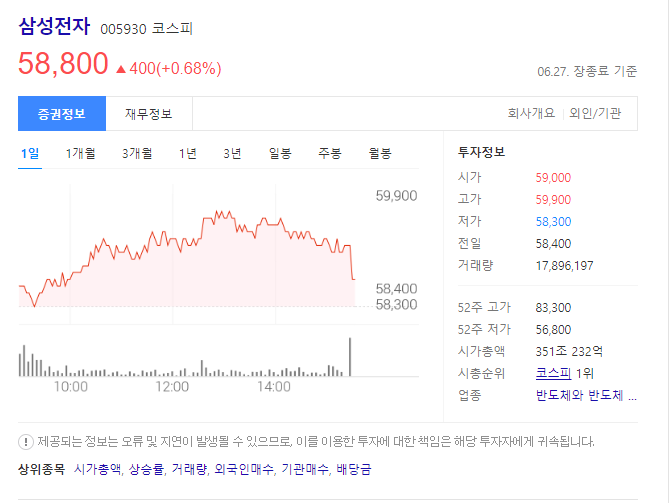Open 외국인매수 top stocks link
The width and height of the screenshot is (670, 503).
click(244, 469)
